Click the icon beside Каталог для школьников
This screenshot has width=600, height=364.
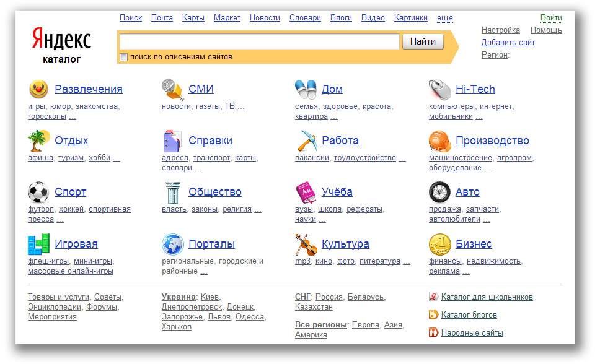[433, 297]
